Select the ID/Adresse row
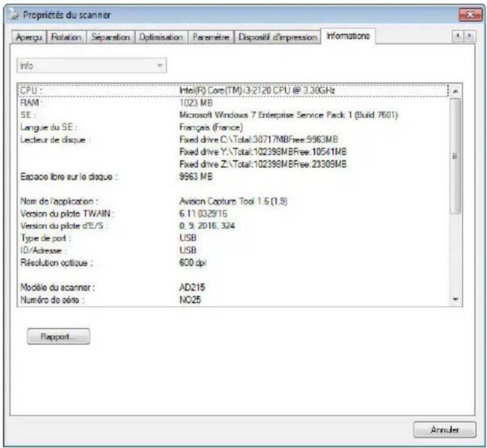Viewport: 487px width, 448px height. coord(233,250)
